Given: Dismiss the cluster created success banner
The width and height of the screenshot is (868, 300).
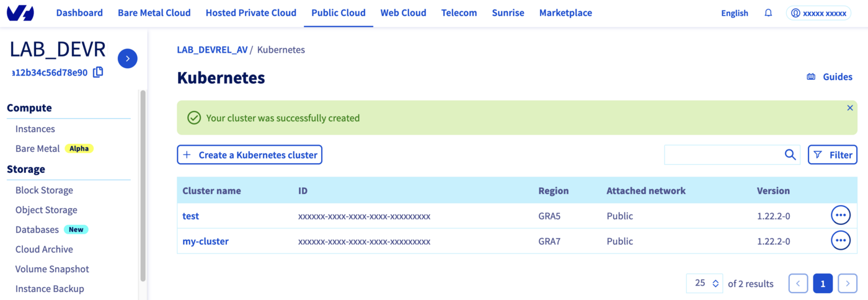Looking at the screenshot, I should (850, 108).
